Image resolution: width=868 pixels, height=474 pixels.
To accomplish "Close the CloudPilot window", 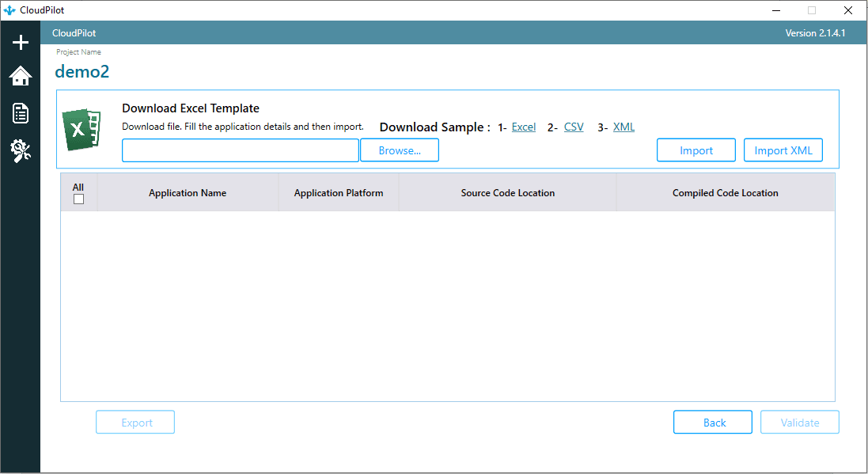I will (x=847, y=10).
